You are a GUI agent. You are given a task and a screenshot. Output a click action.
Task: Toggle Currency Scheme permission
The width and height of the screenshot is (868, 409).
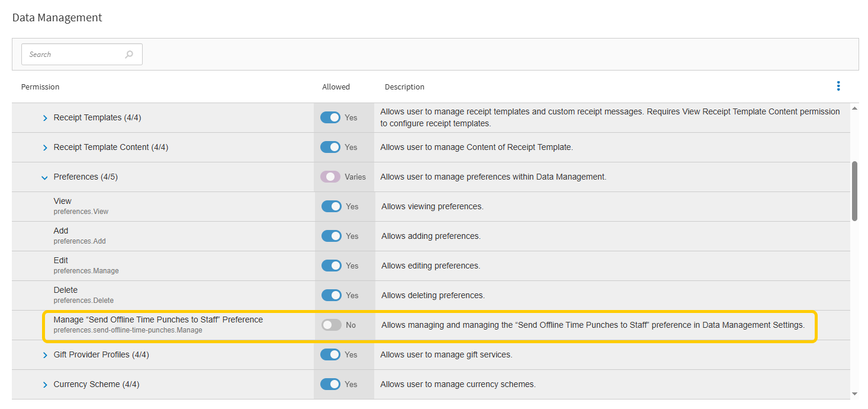[330, 384]
